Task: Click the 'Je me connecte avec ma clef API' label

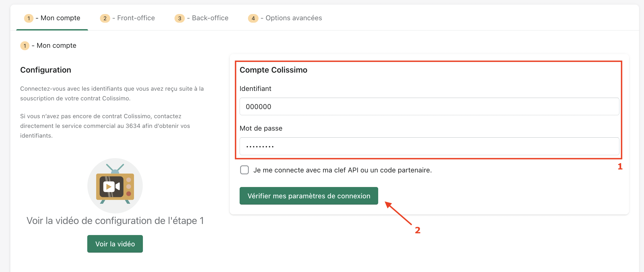Action: coord(343,170)
